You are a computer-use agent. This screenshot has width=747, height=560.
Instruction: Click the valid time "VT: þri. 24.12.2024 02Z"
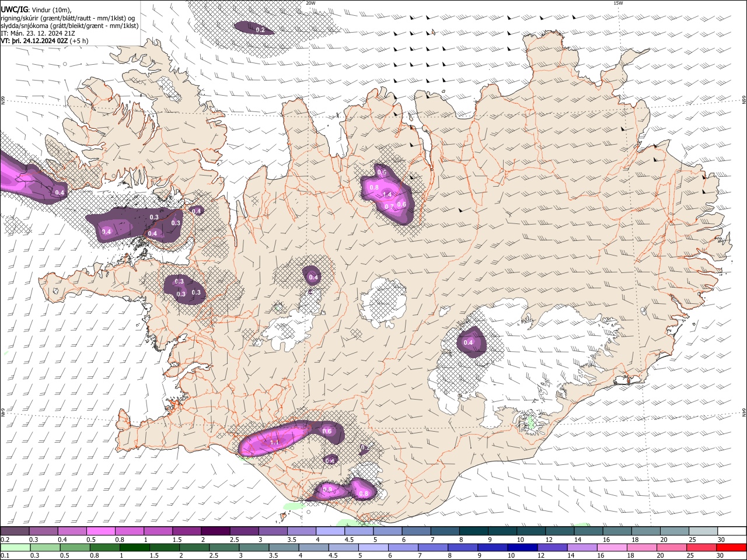pos(35,41)
